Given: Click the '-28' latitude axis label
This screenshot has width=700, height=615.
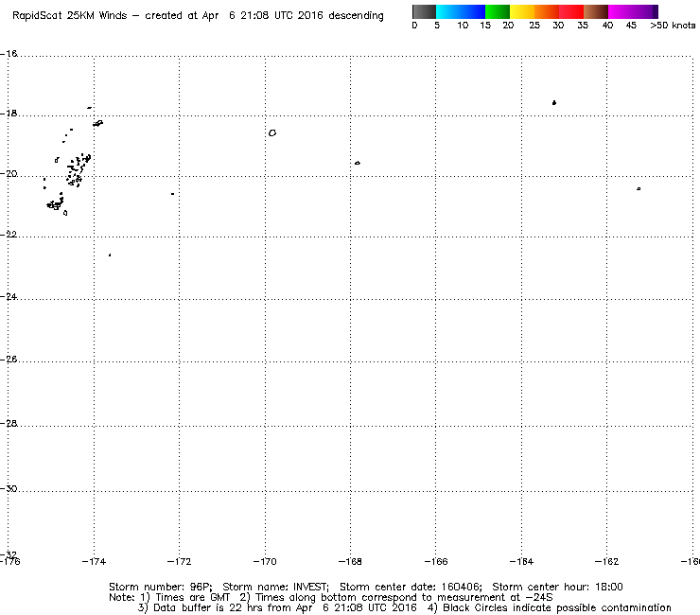Looking at the screenshot, I should click(x=9, y=423).
